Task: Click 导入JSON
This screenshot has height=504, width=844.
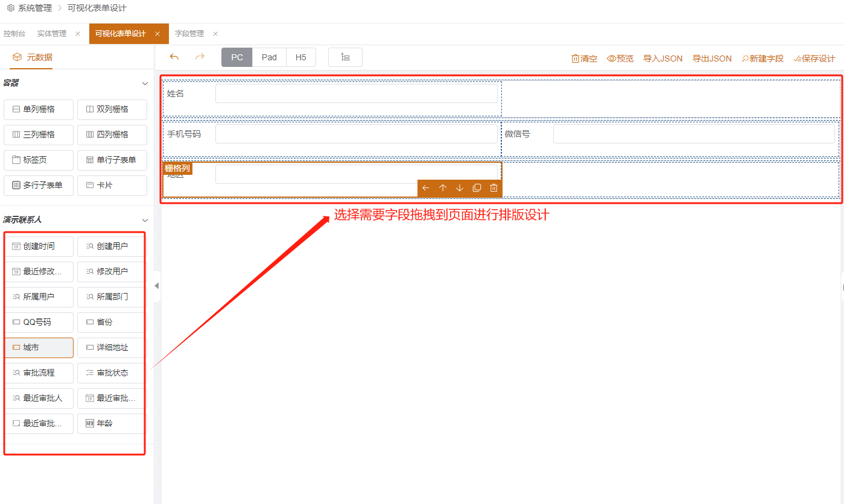Action: pos(663,58)
